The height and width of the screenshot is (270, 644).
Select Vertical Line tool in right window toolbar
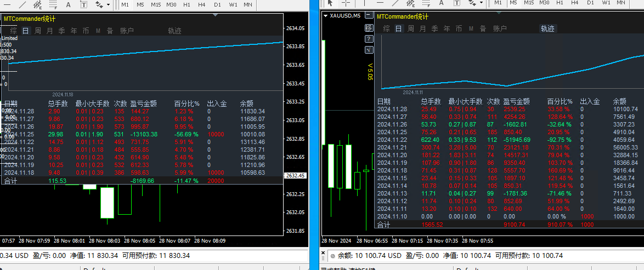(x=364, y=3)
